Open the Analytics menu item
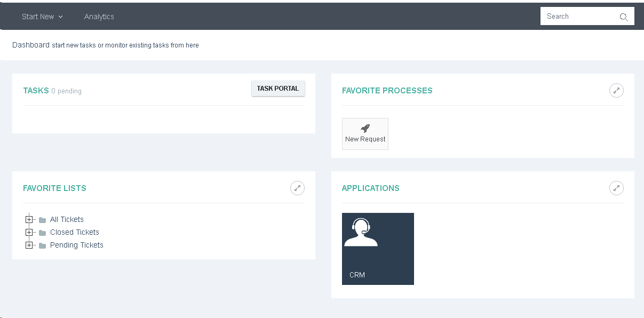 tap(99, 17)
